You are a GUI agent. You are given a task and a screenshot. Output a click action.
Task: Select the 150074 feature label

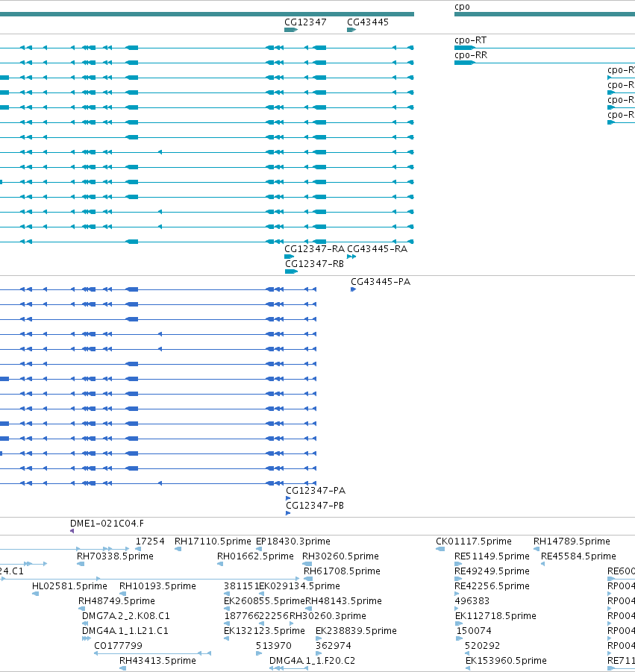point(474,631)
